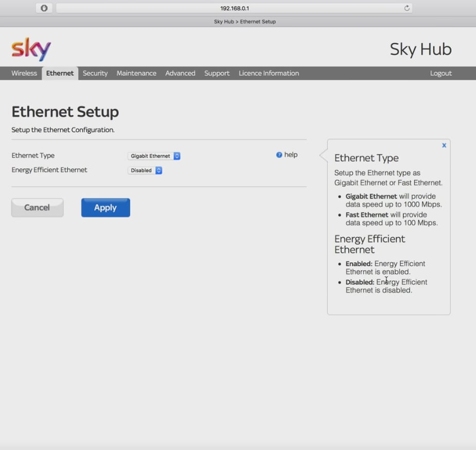Image resolution: width=476 pixels, height=450 pixels.
Task: Click the 'Fast Ethernet' bold help bullet
Action: pyautogui.click(x=367, y=215)
